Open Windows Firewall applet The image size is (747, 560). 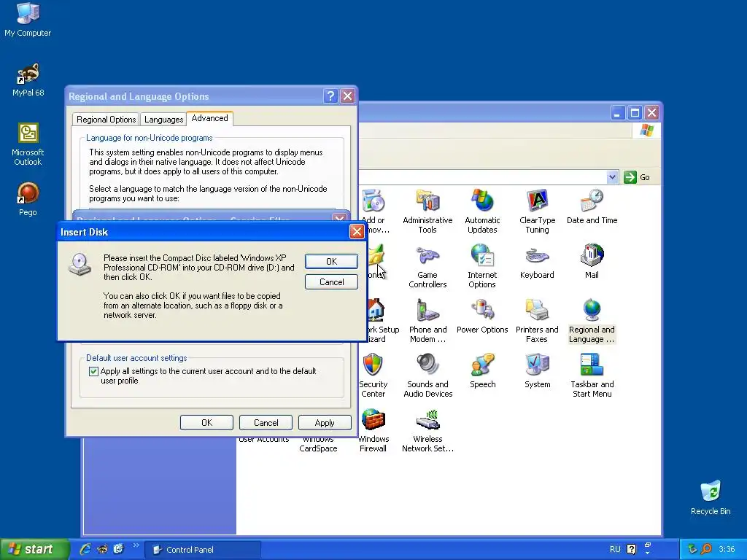pyautogui.click(x=373, y=430)
